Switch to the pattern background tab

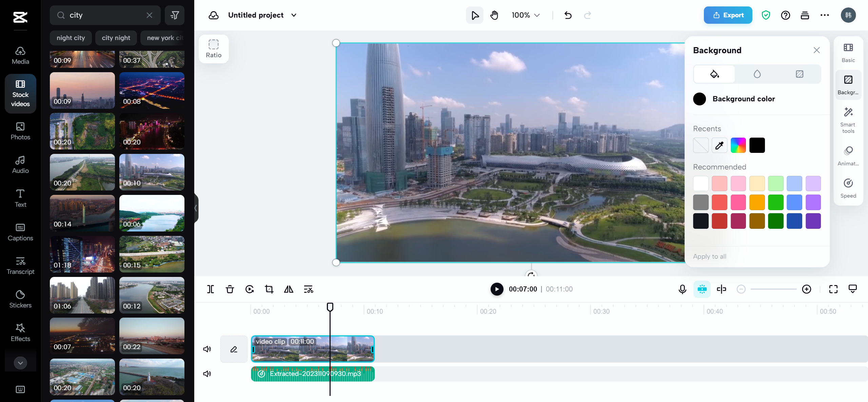(x=800, y=74)
